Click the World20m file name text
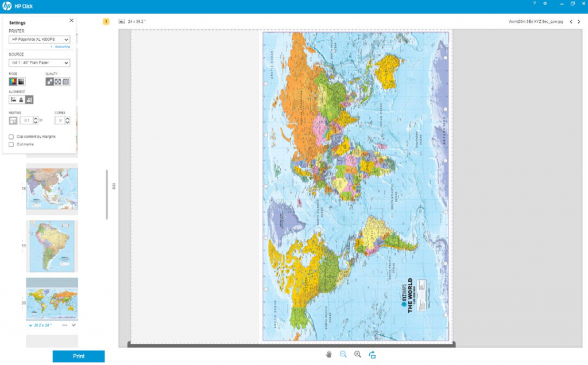 point(536,22)
